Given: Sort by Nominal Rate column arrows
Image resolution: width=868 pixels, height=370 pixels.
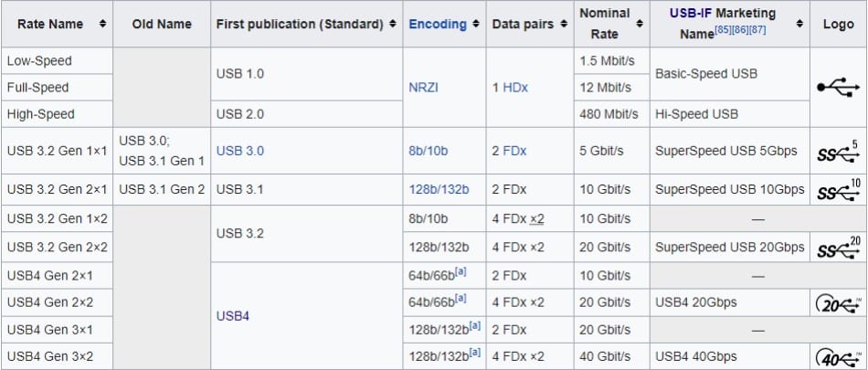Looking at the screenshot, I should click(x=640, y=24).
